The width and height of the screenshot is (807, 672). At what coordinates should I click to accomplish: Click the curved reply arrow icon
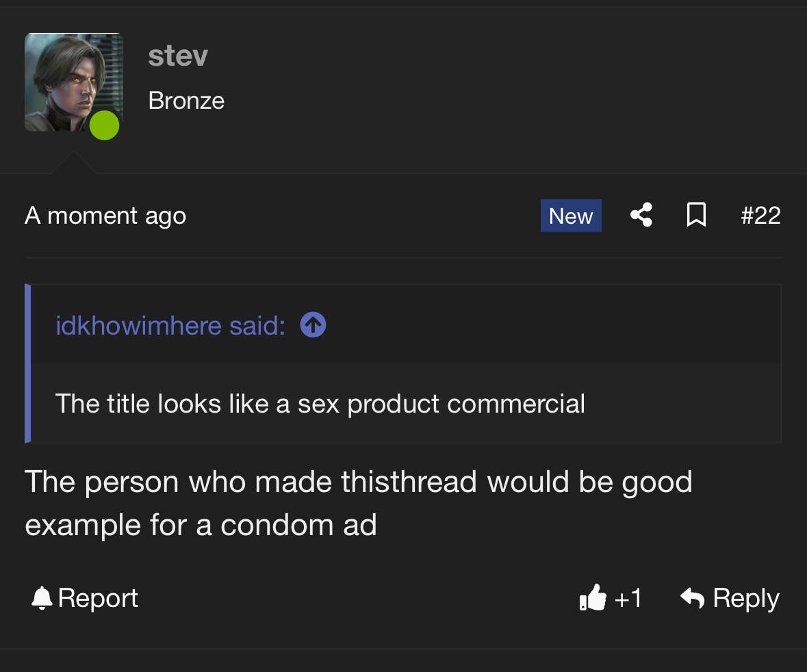pyautogui.click(x=693, y=598)
